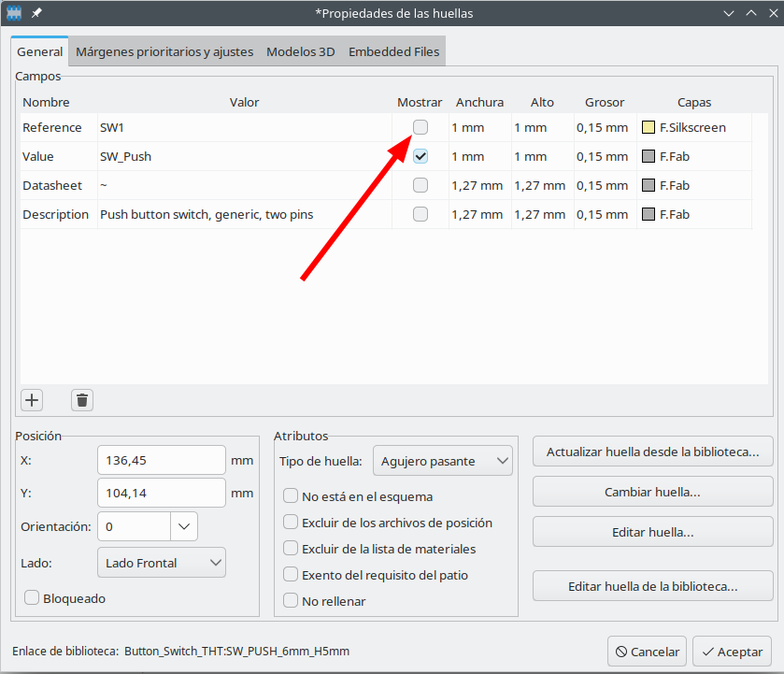Click the delete field trash icon

(82, 400)
